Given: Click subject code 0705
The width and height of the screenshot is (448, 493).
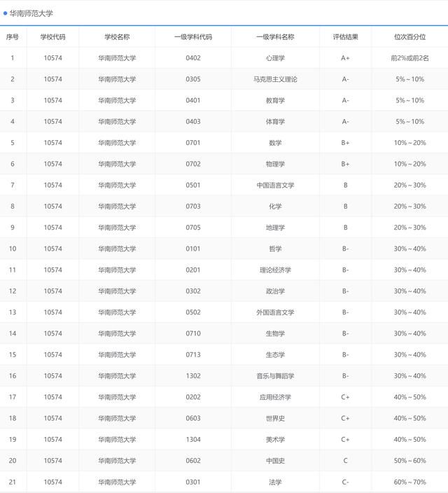Looking at the screenshot, I should pos(193,228).
